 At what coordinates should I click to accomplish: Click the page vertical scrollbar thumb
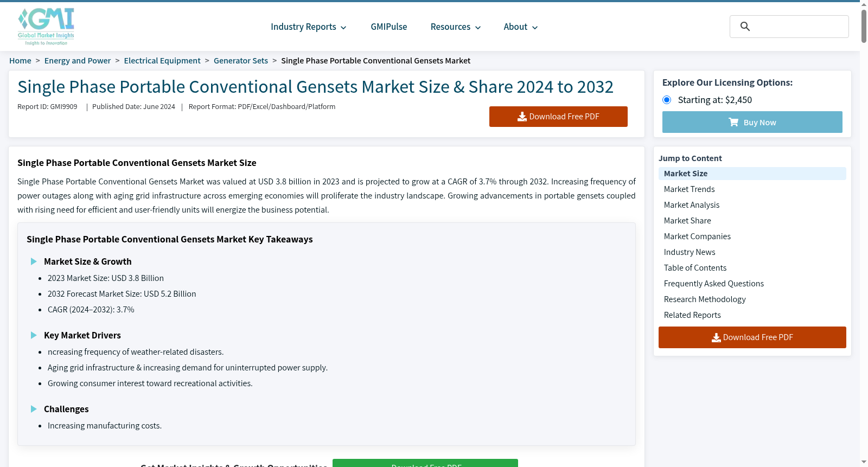(x=864, y=25)
